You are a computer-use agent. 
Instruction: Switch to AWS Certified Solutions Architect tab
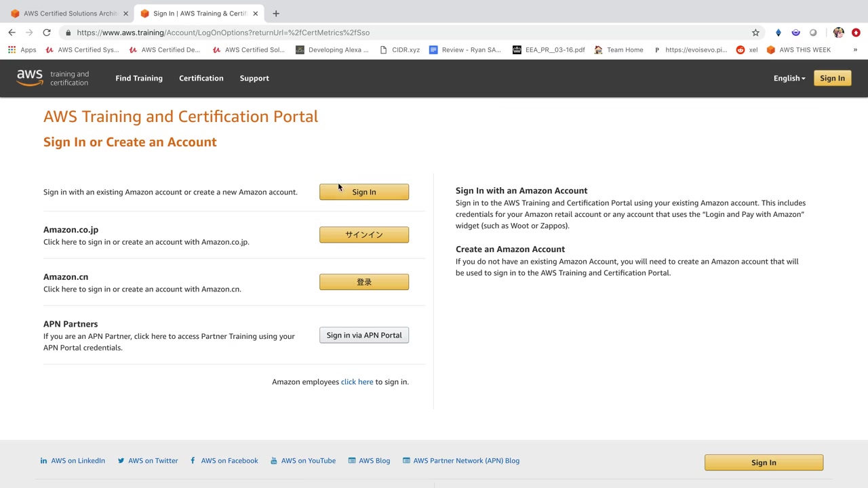click(x=68, y=14)
